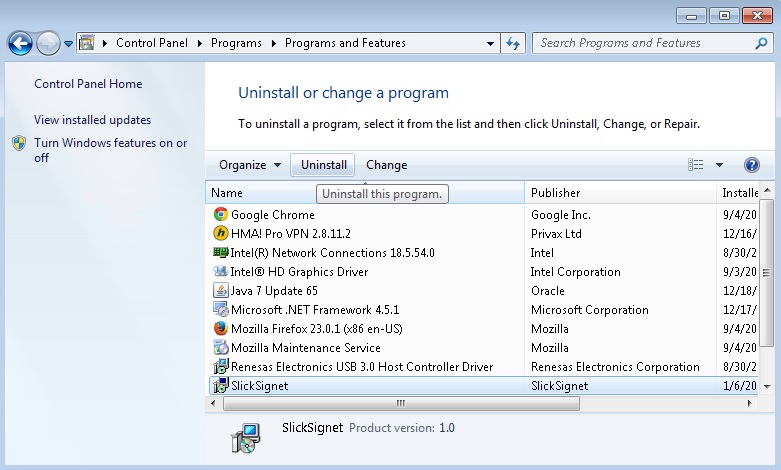
Task: Click the Google Chrome icon
Action: tap(221, 215)
